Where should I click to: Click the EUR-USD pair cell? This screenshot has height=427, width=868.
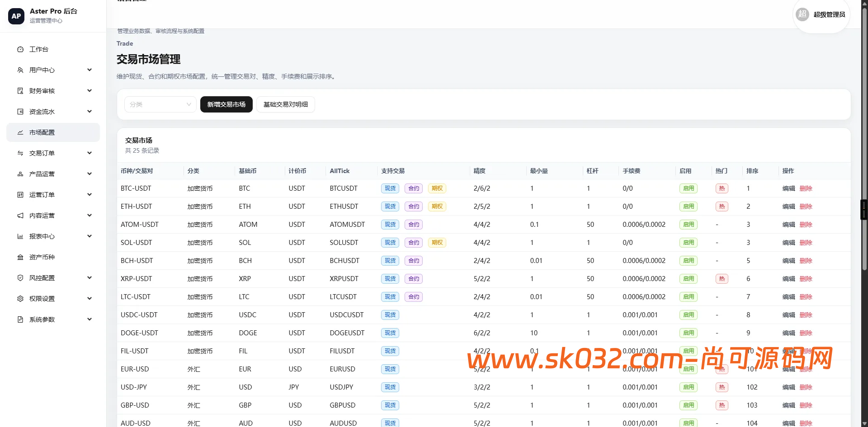pos(135,369)
